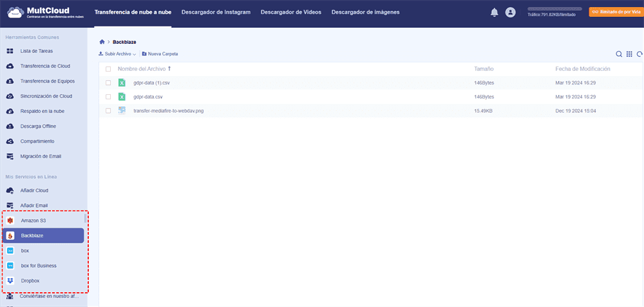This screenshot has width=644, height=307.
Task: Click the Ilimitado de por Vida button
Action: tap(616, 12)
